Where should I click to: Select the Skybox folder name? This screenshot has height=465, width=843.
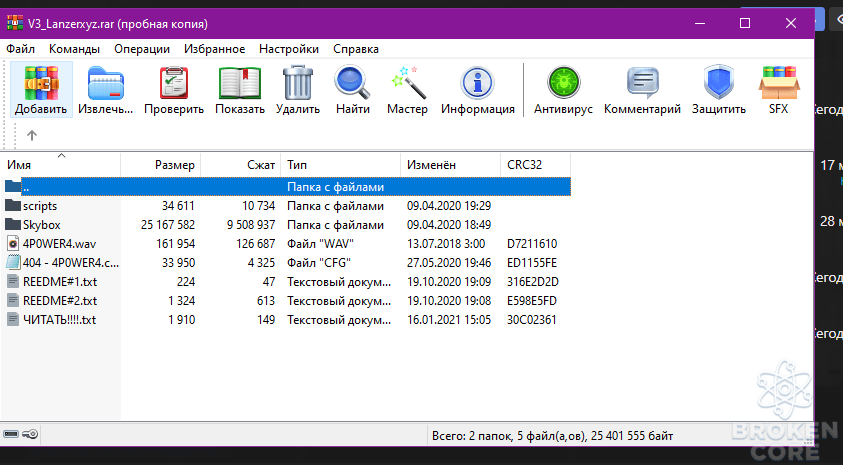(x=41, y=225)
